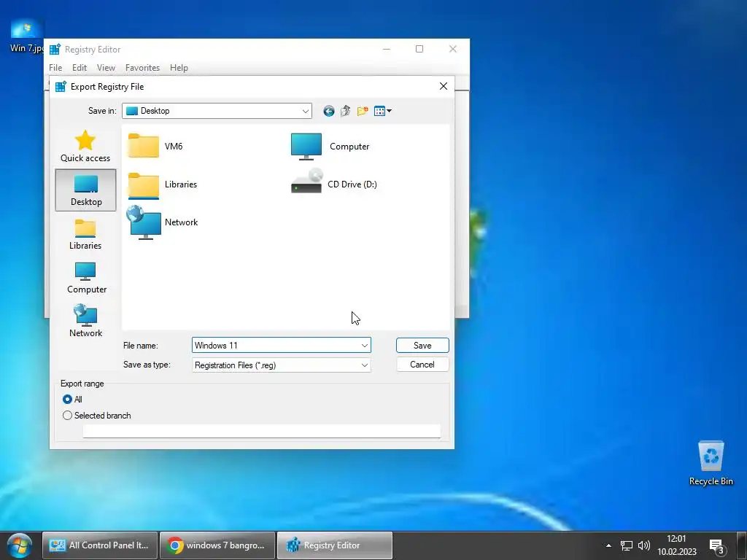Image resolution: width=747 pixels, height=560 pixels.
Task: Click Registry Editor title bar icon
Action: 55,49
